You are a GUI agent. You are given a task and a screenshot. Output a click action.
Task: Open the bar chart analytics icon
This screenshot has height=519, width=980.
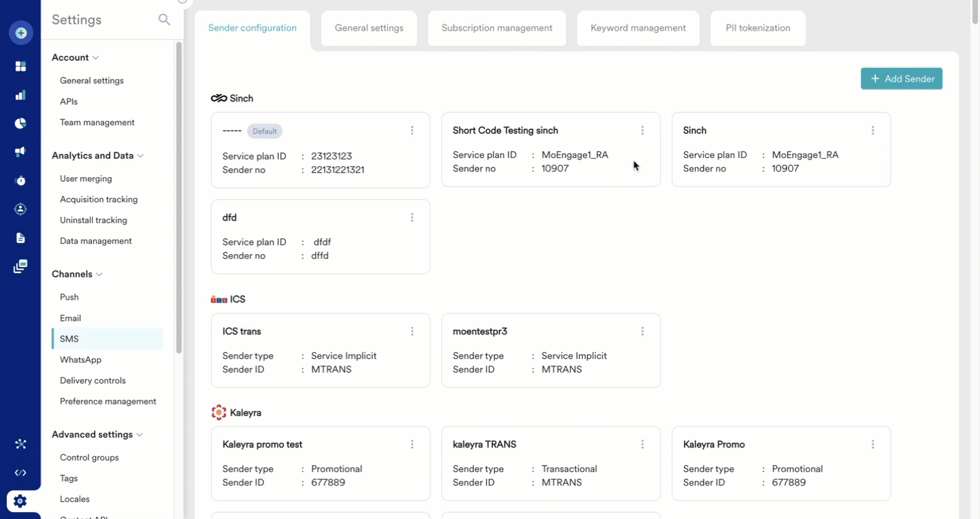[x=20, y=95]
